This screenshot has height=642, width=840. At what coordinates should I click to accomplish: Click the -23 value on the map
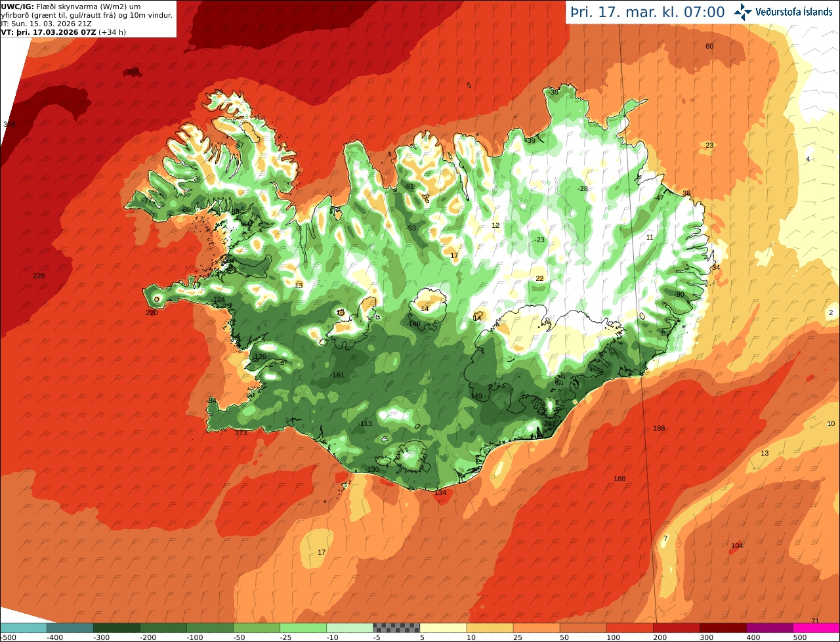click(x=539, y=240)
